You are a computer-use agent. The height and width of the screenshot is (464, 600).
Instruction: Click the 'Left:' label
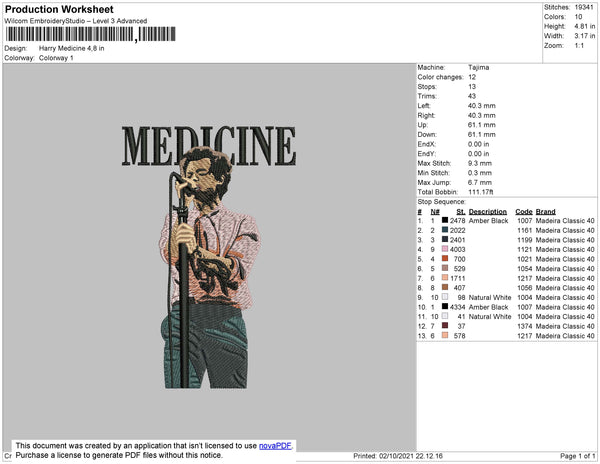(x=424, y=106)
